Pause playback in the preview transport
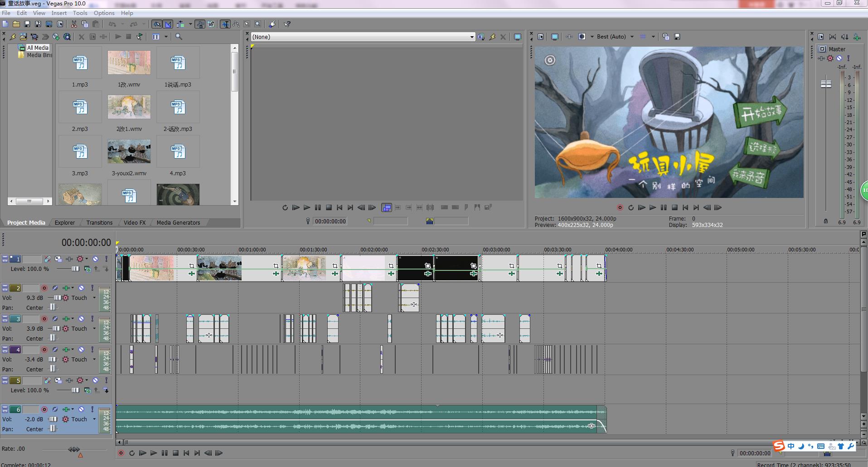Image resolution: width=868 pixels, height=467 pixels. [x=664, y=207]
